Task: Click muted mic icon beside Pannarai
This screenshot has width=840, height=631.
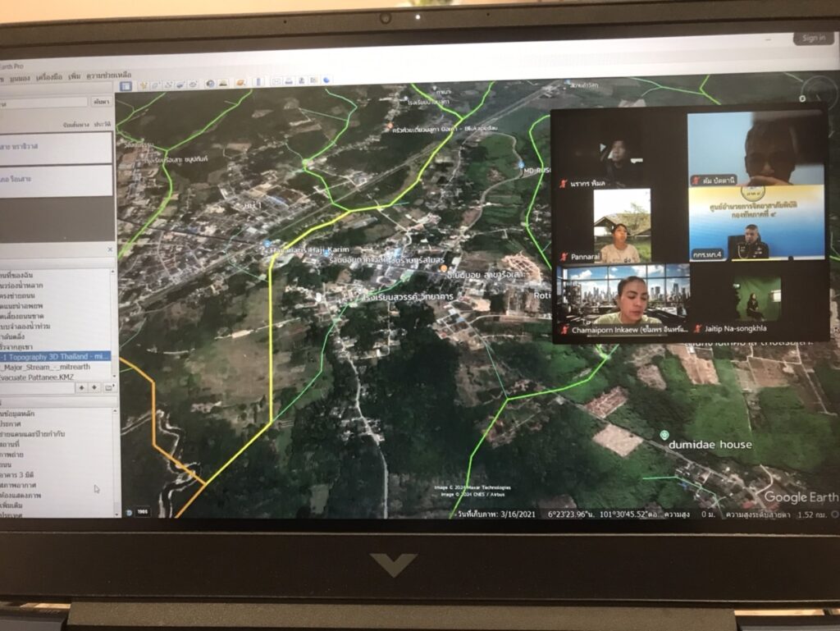Action: 563,257
